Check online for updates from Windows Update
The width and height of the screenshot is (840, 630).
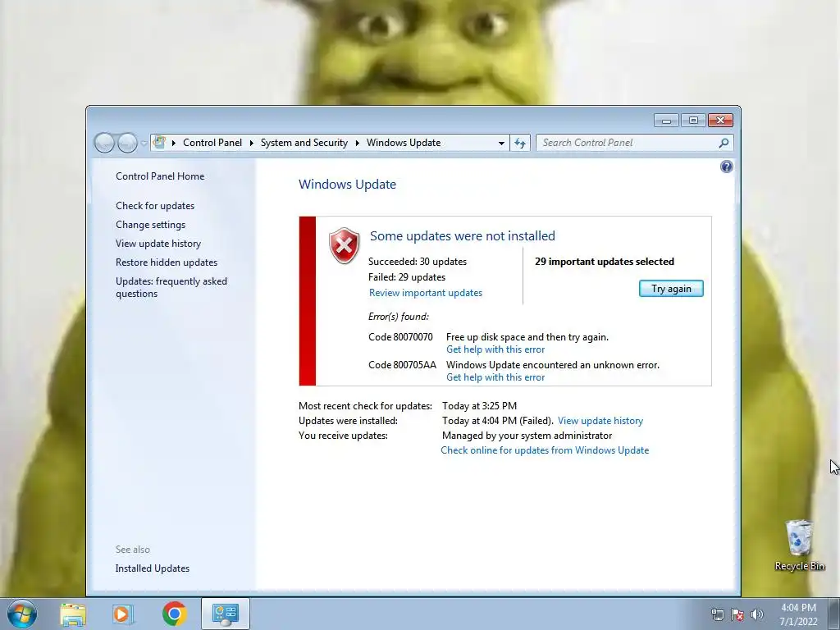tap(545, 450)
